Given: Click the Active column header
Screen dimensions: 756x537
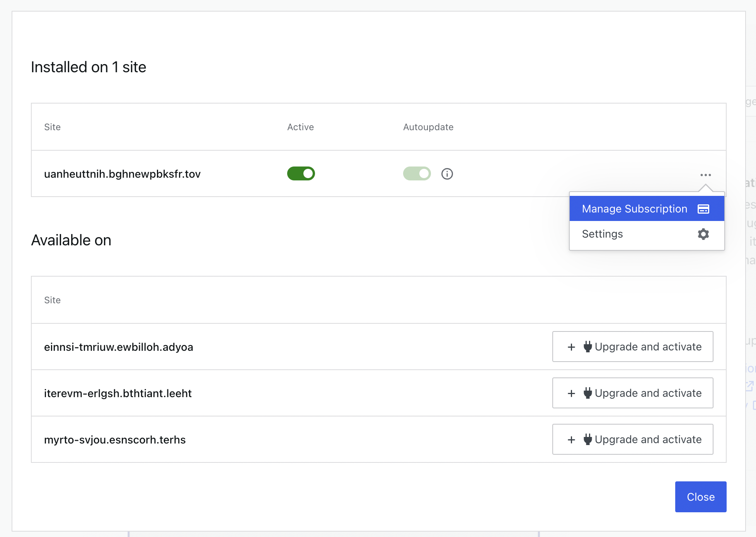Looking at the screenshot, I should point(300,127).
